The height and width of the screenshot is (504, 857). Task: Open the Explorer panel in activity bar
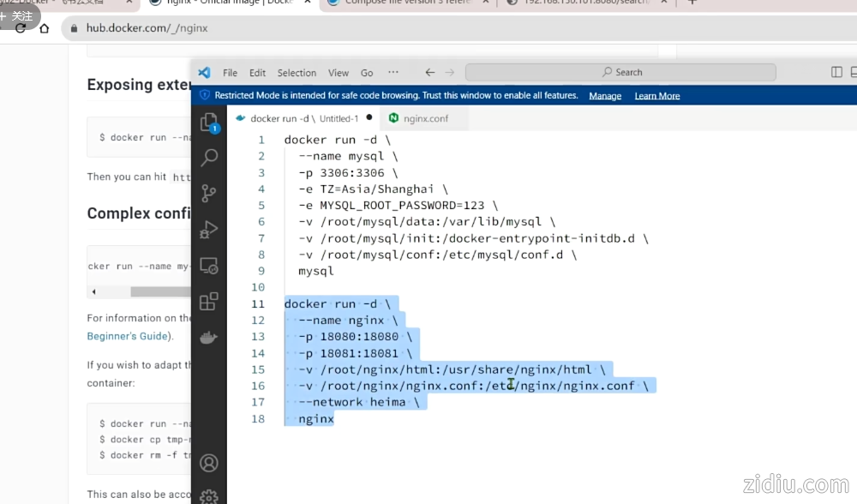pyautogui.click(x=208, y=123)
